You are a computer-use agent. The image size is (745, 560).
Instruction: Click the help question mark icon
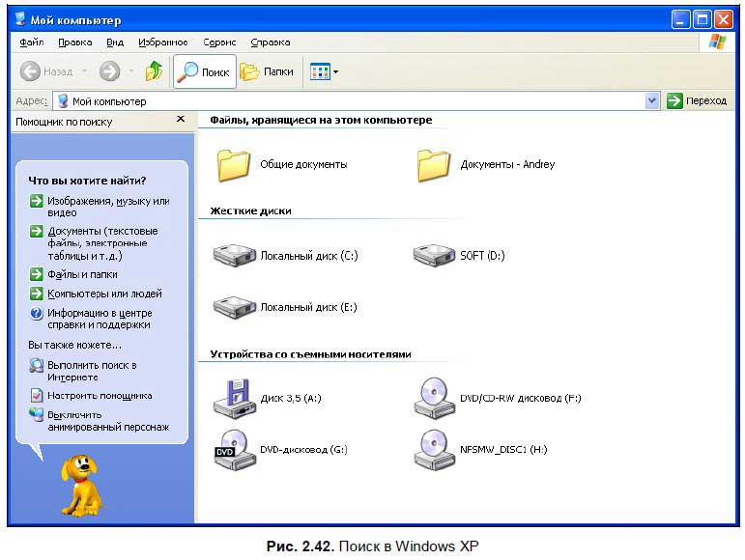(x=36, y=313)
